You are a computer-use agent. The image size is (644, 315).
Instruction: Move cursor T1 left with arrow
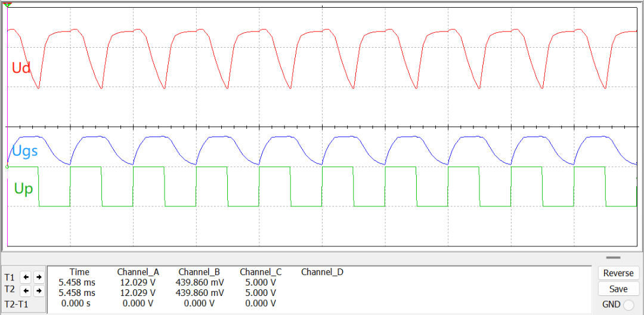(26, 277)
